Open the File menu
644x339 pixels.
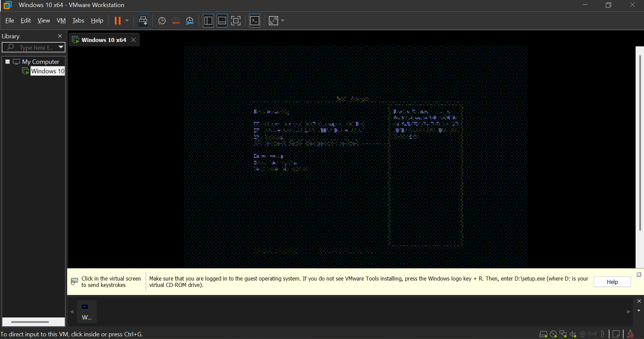[10, 21]
